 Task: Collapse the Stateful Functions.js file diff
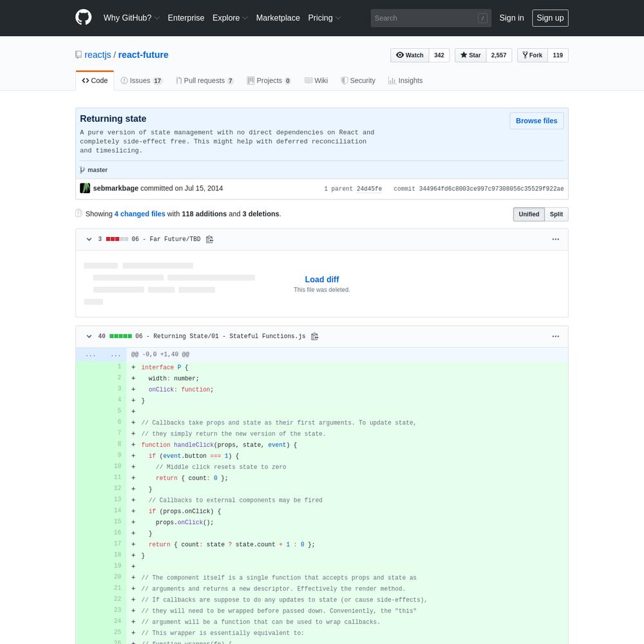click(x=89, y=336)
